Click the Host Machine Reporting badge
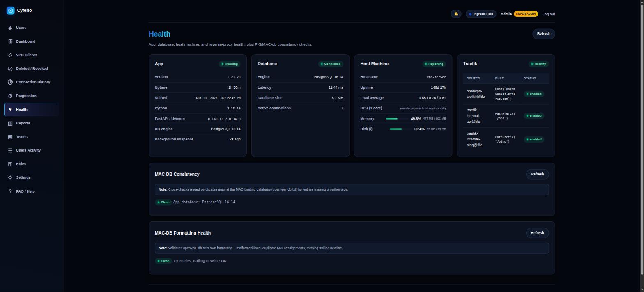 pyautogui.click(x=434, y=64)
